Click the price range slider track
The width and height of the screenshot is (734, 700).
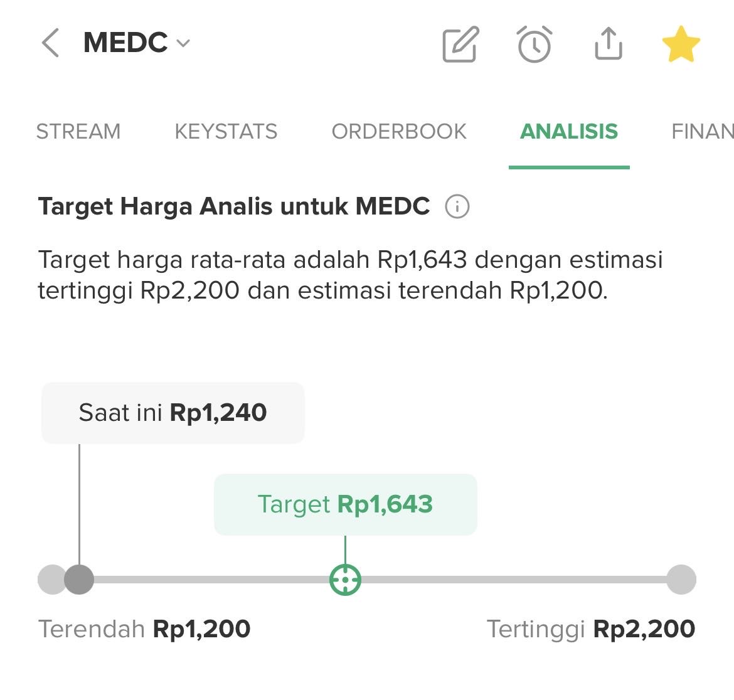point(502,580)
